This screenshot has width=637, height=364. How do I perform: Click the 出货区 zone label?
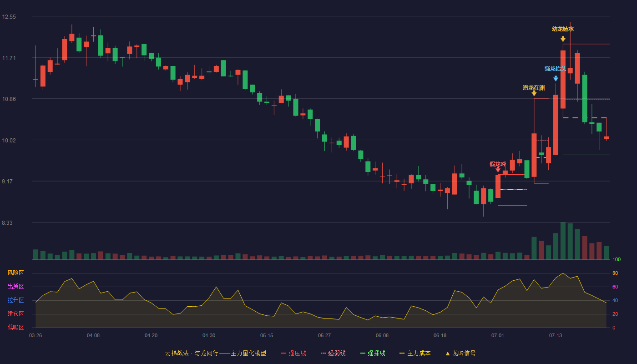pos(15,287)
